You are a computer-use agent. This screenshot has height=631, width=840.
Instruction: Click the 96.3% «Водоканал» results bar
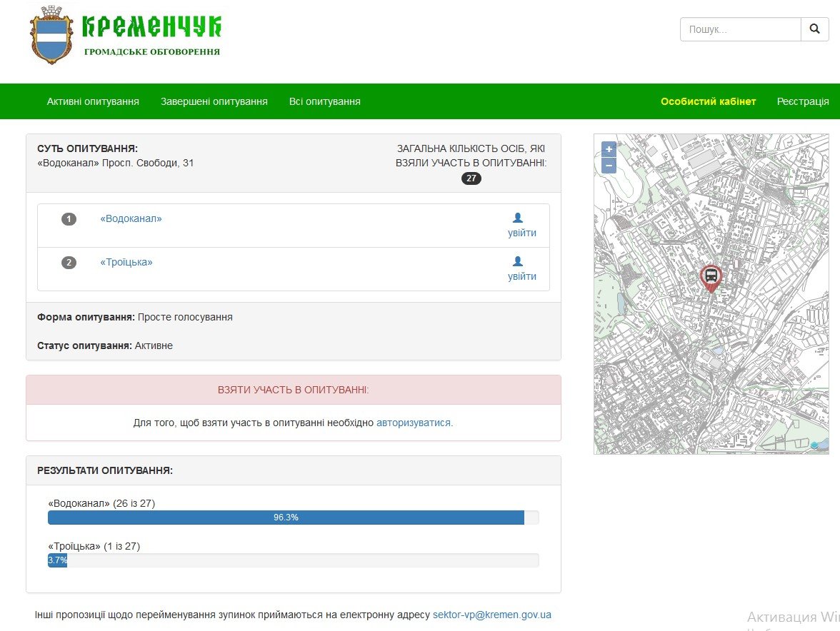(x=286, y=518)
